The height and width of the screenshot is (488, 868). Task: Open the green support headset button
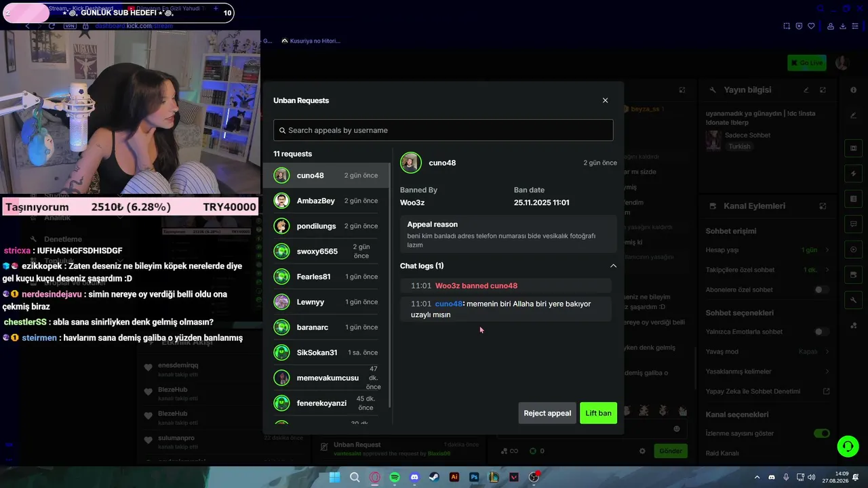click(x=848, y=446)
